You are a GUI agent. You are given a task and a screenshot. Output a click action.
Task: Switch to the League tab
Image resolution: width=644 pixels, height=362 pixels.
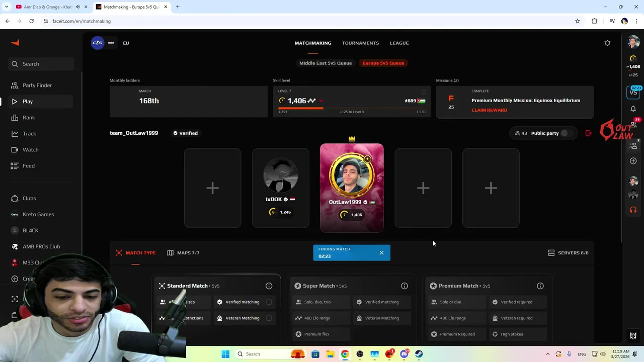coord(399,43)
